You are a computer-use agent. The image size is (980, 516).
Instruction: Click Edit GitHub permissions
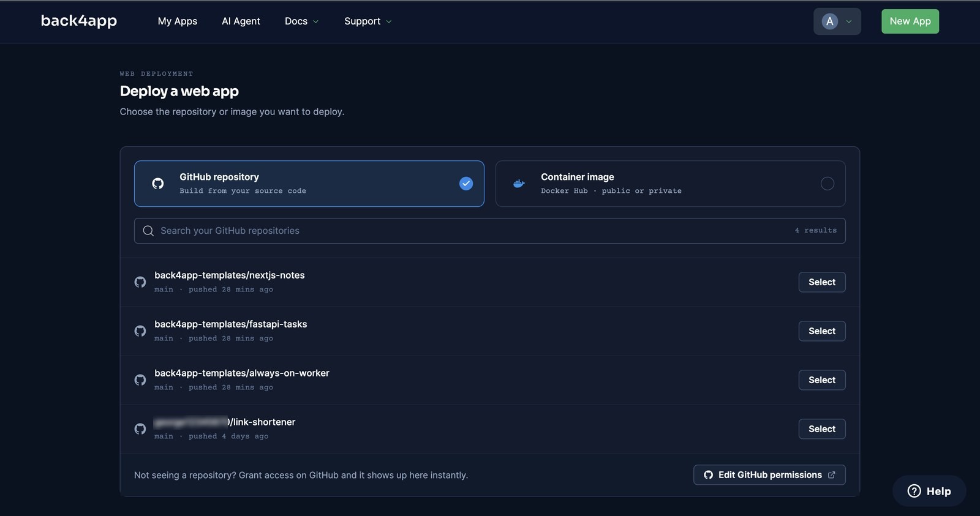pyautogui.click(x=769, y=475)
